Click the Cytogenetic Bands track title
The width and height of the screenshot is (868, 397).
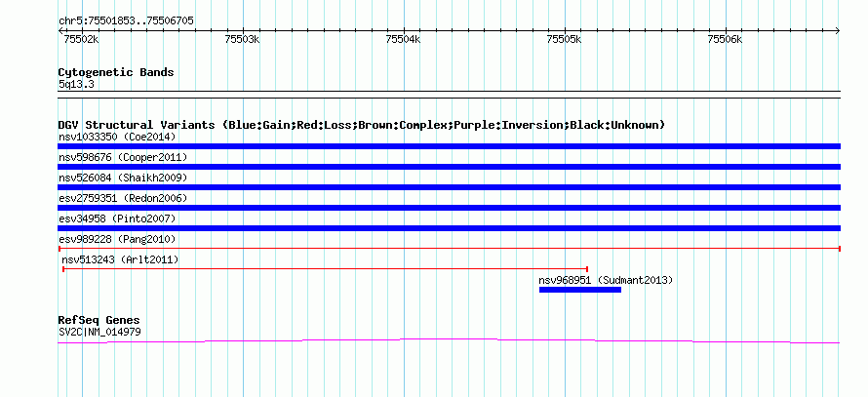(116, 72)
